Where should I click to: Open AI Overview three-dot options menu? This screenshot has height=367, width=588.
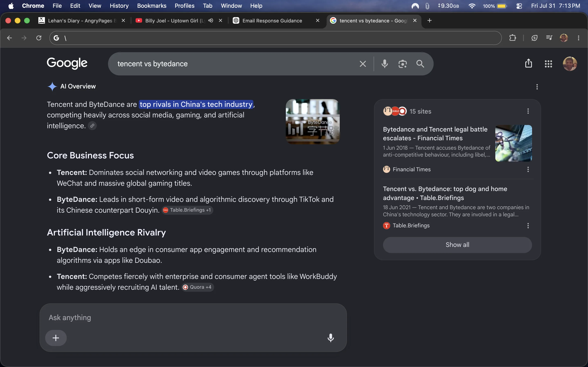pyautogui.click(x=537, y=87)
